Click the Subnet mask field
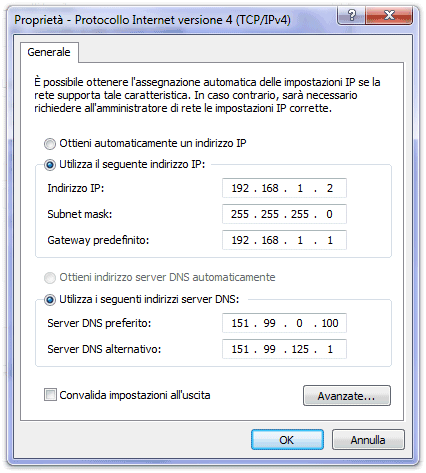The height and width of the screenshot is (473, 426). coord(284,214)
